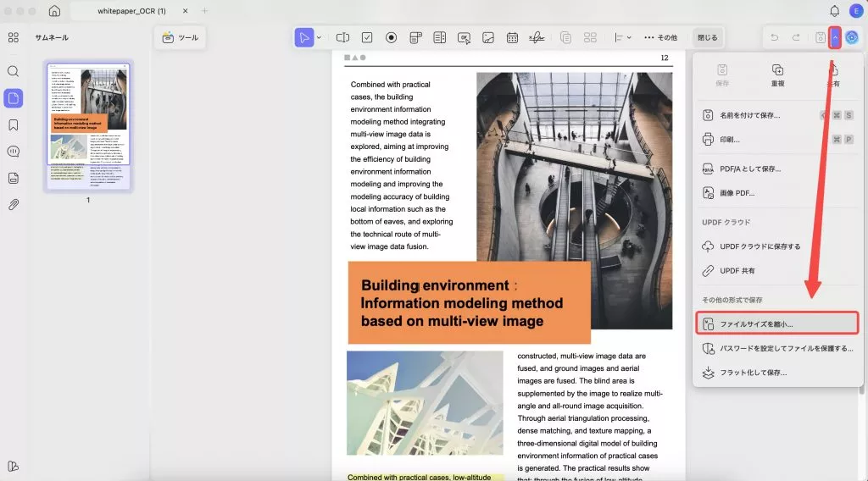This screenshot has width=868, height=481.
Task: Open the attachments paperclip panel
Action: point(13,204)
